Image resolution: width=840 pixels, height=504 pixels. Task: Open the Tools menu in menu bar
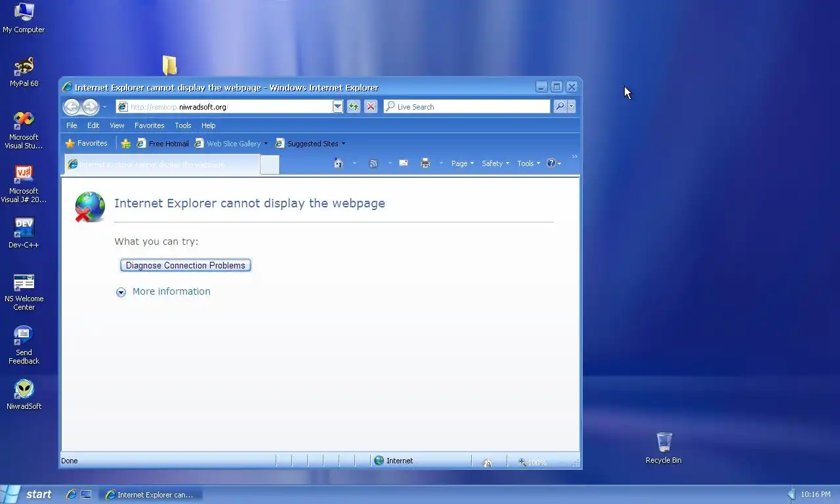[x=183, y=125]
